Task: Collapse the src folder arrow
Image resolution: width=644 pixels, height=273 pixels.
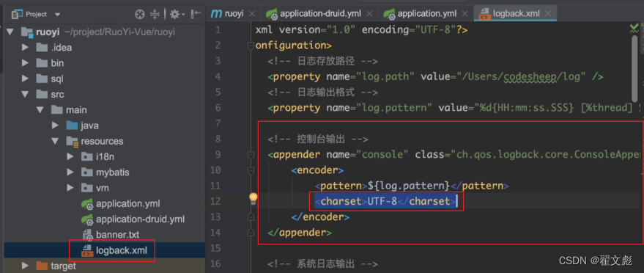Action: [25, 94]
